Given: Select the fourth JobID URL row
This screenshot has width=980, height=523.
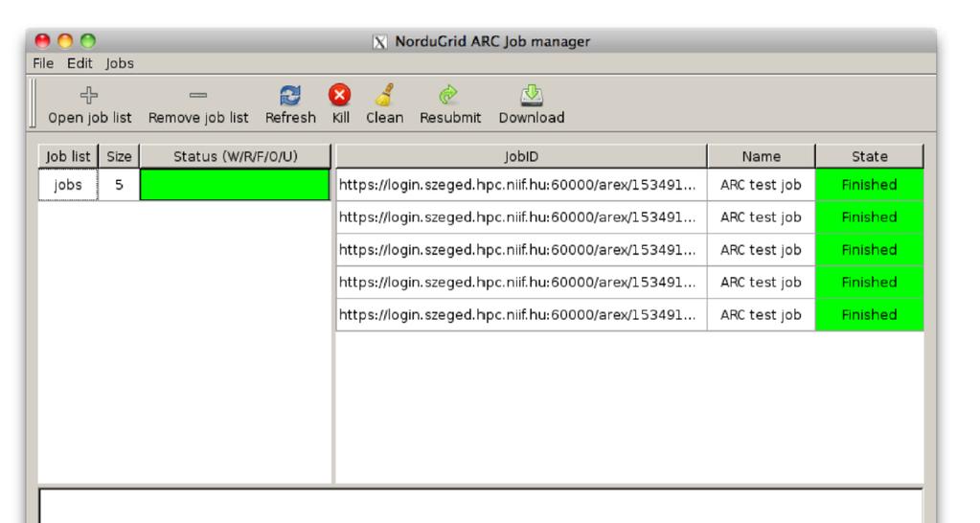Looking at the screenshot, I should pos(521,283).
